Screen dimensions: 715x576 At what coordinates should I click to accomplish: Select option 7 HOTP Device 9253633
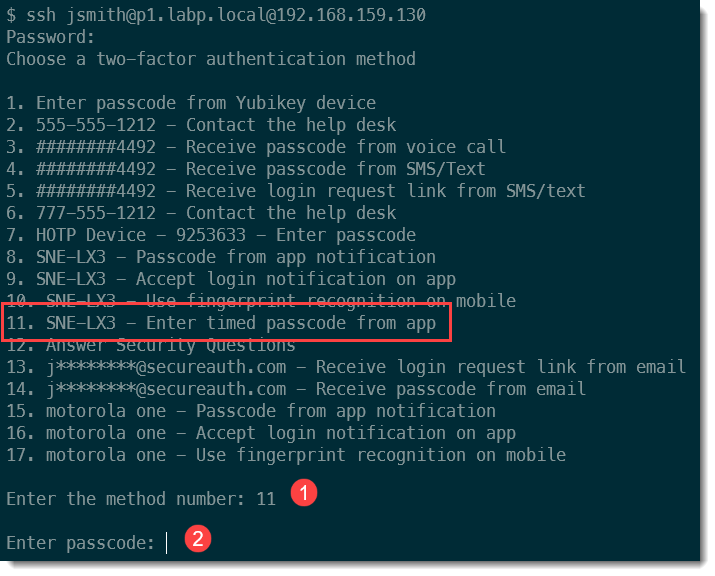pyautogui.click(x=211, y=235)
